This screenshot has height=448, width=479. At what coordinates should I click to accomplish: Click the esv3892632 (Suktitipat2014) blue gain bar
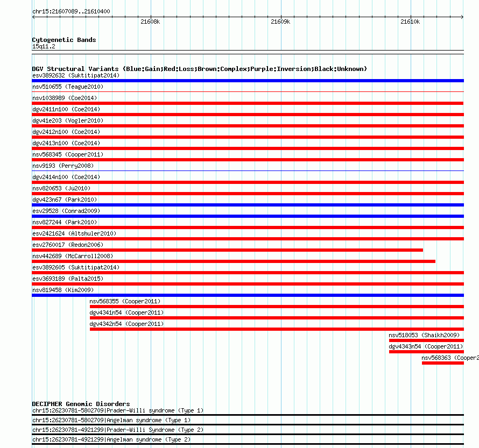248,81
